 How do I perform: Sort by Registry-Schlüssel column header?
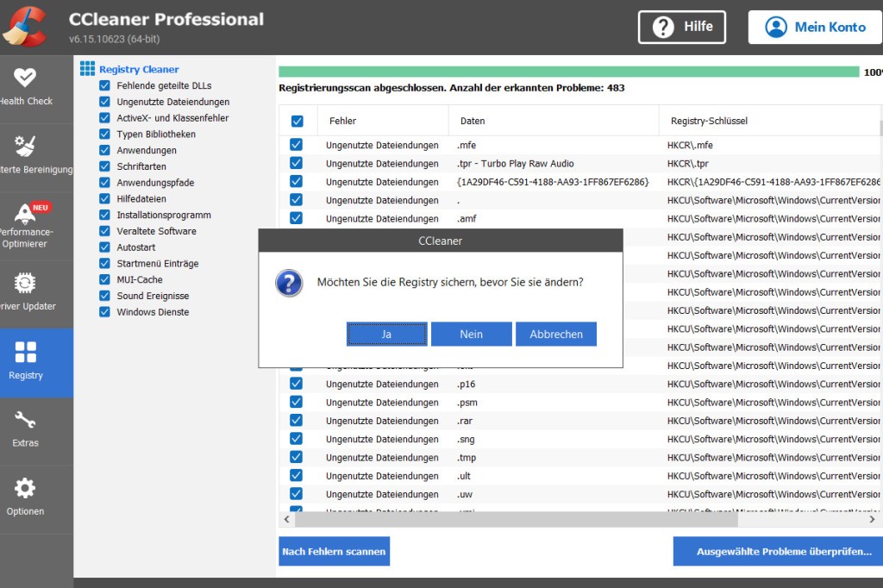point(769,121)
